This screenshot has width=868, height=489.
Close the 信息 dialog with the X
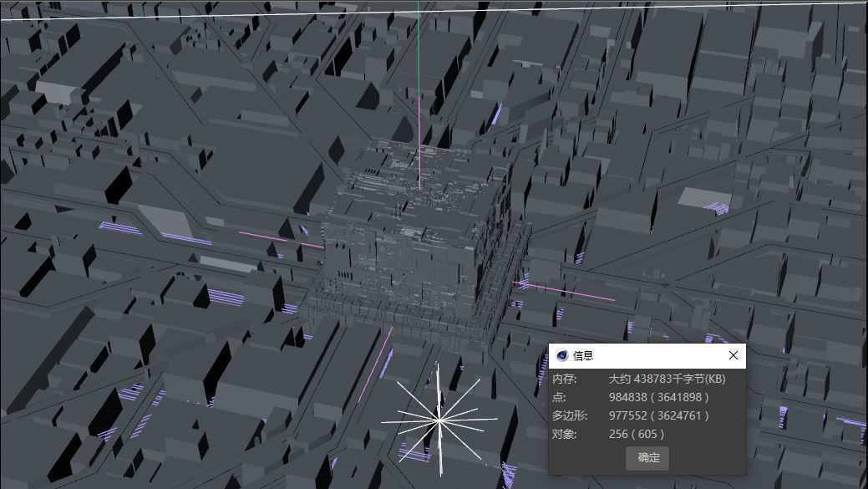(x=733, y=355)
